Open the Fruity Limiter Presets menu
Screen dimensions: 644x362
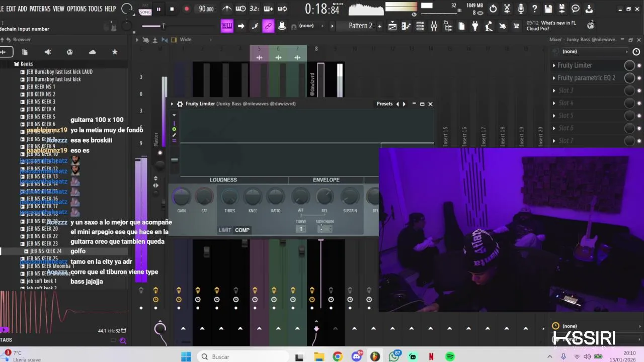coord(384,104)
